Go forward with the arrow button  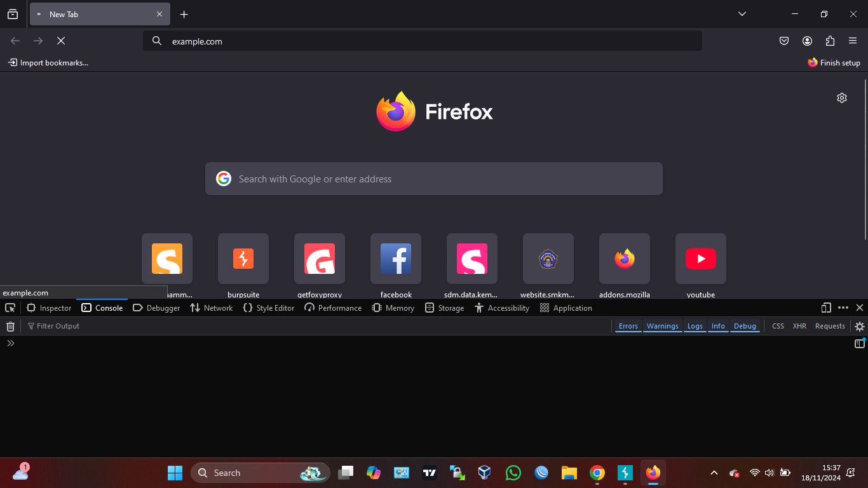pyautogui.click(x=38, y=41)
